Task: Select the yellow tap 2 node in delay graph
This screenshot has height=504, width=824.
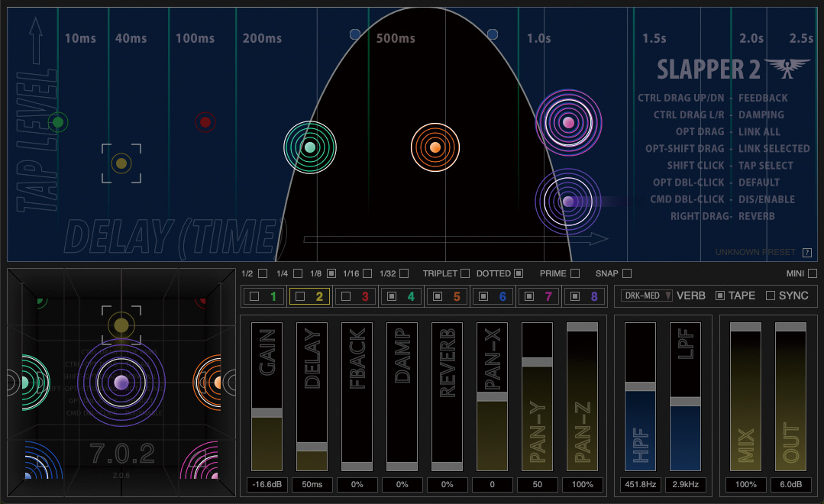Action: 121,163
